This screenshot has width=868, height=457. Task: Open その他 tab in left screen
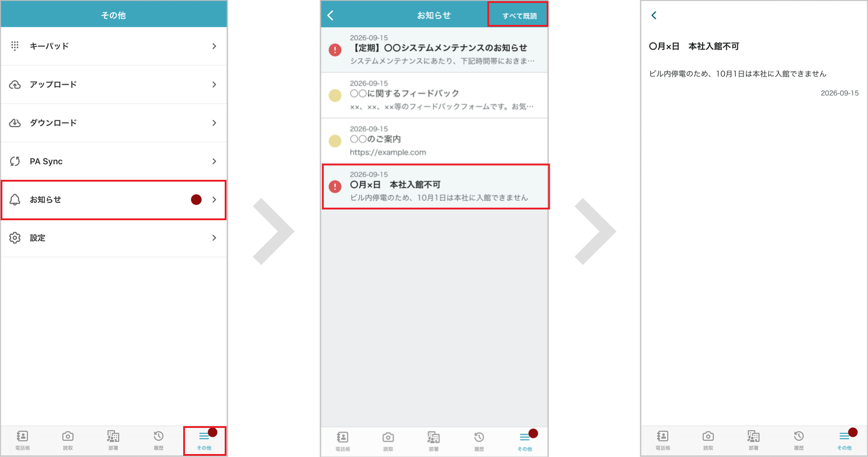(x=204, y=440)
